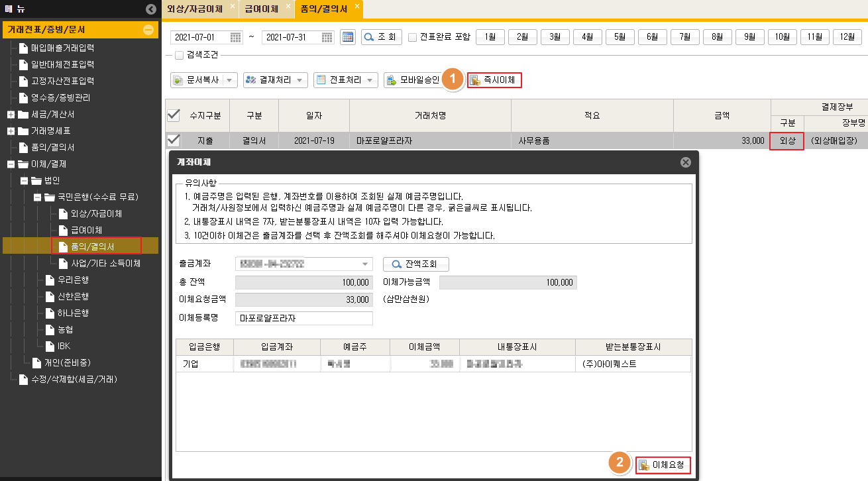
Task: Expand the 세금/계산서 folder
Action: (x=11, y=114)
